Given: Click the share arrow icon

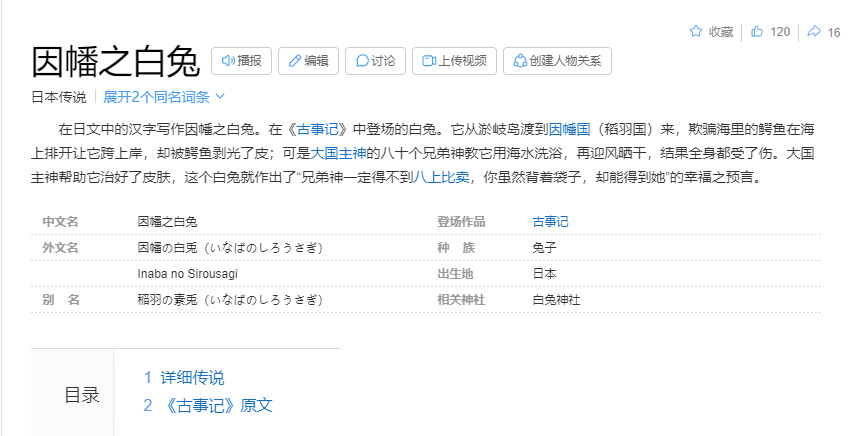Looking at the screenshot, I should click(814, 32).
